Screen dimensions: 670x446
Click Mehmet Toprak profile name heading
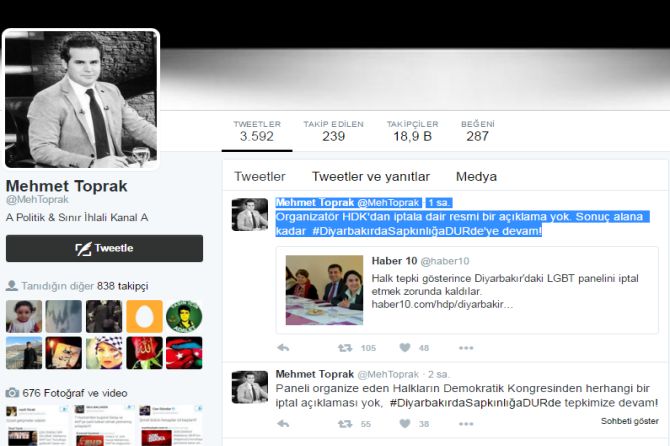(x=67, y=186)
